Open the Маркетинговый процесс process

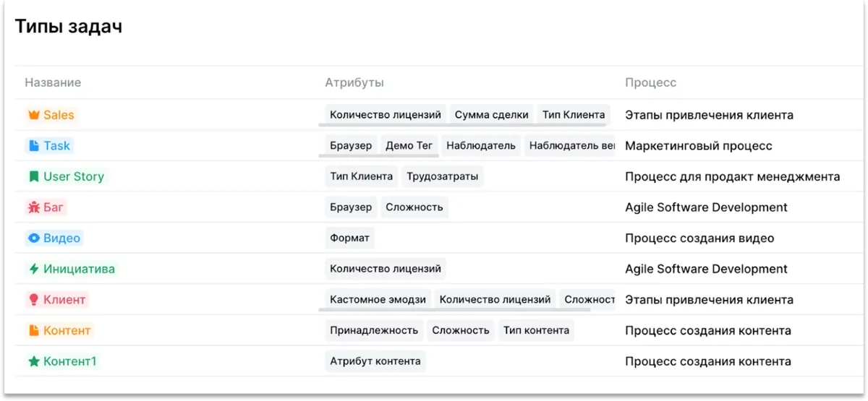[x=699, y=146]
